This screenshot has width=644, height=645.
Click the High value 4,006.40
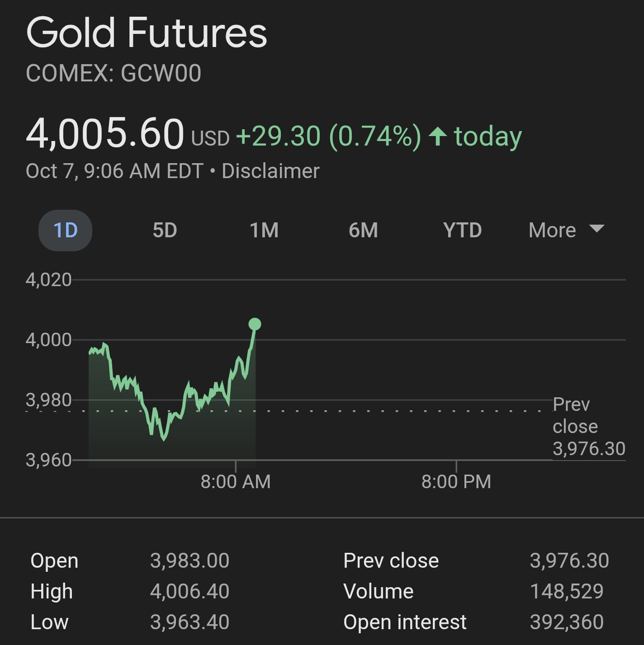pos(189,592)
